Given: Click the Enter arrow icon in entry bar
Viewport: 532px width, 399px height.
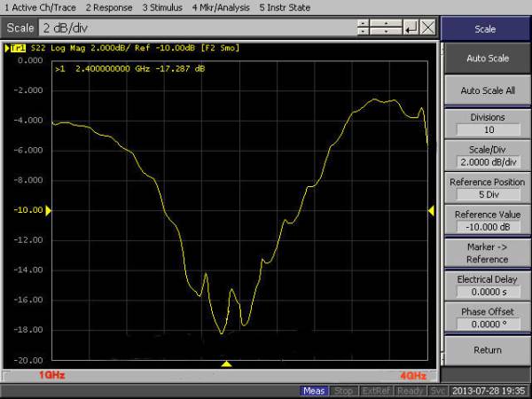Looking at the screenshot, I should [x=411, y=28].
